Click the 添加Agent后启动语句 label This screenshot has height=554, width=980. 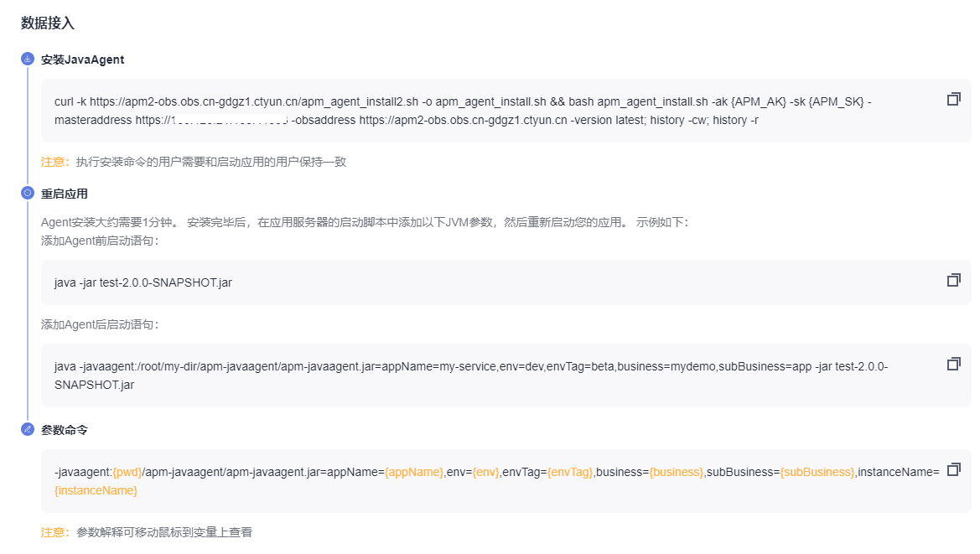click(x=100, y=324)
